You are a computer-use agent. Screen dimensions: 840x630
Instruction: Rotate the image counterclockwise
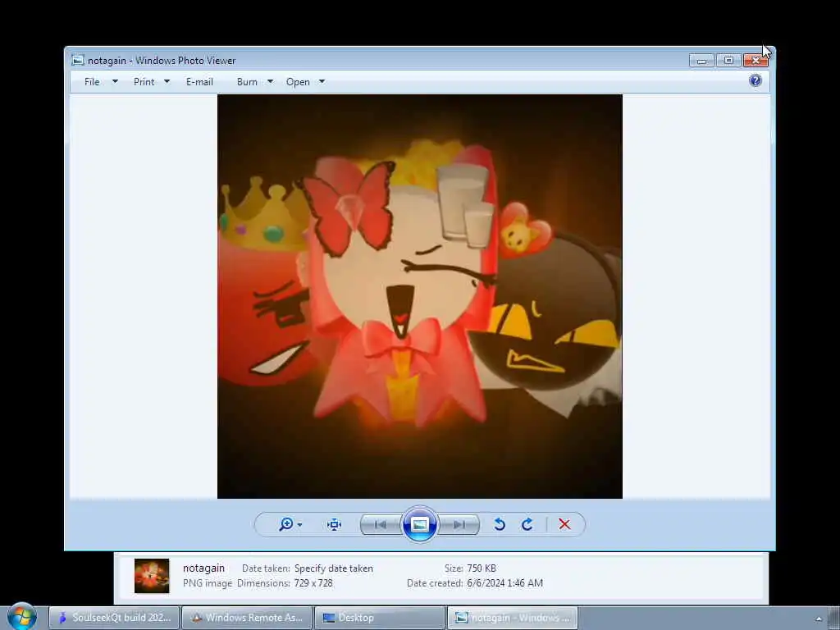[500, 524]
